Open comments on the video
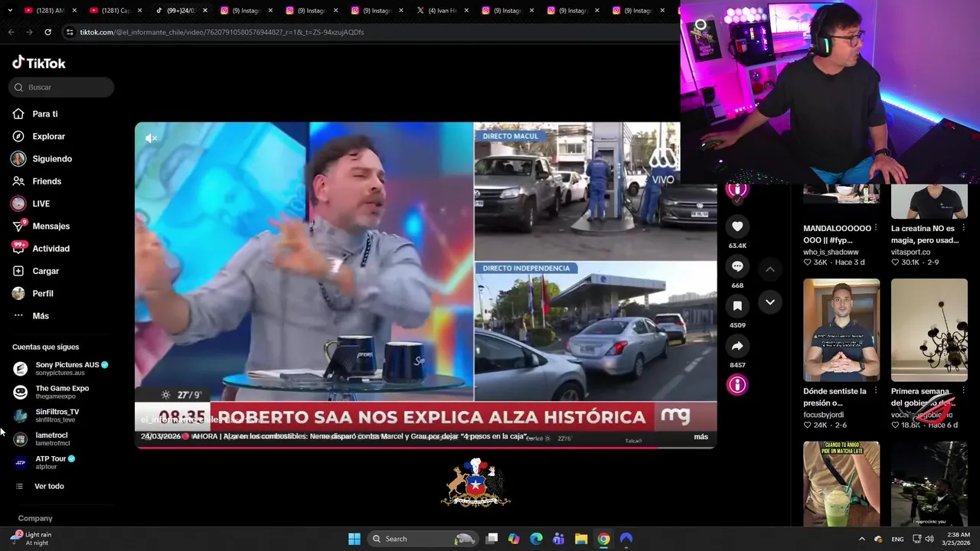 click(737, 266)
